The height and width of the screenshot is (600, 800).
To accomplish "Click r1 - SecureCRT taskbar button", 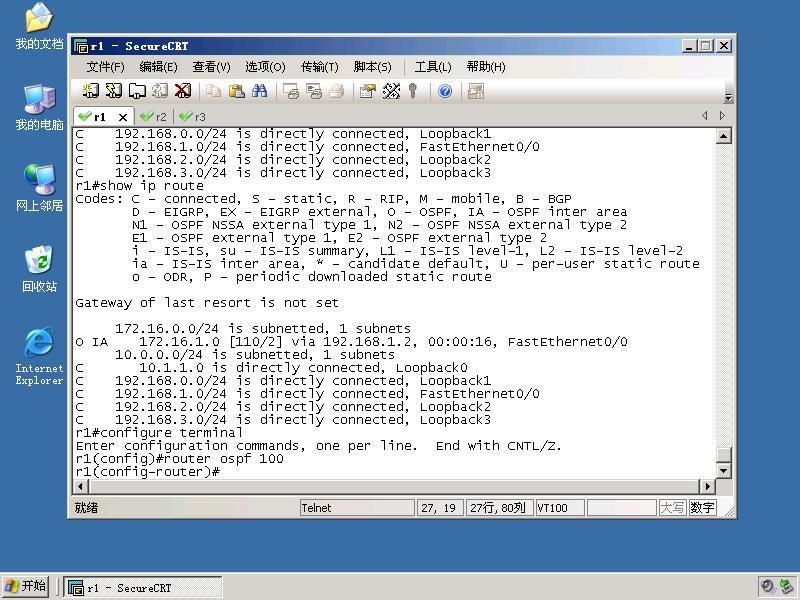I will (143, 588).
